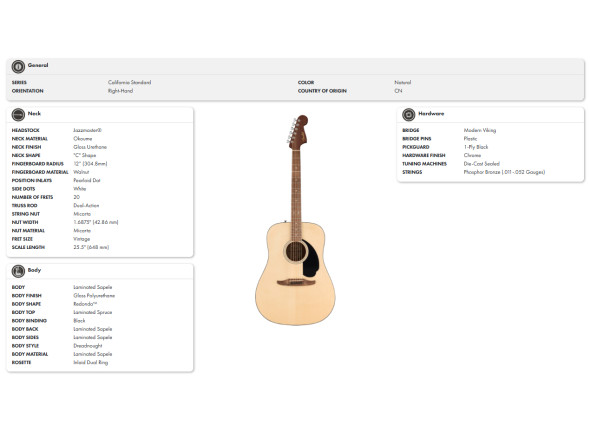Click the 'Walnut' fingerboard material value
Screen dimensions: 590x434
coord(81,172)
